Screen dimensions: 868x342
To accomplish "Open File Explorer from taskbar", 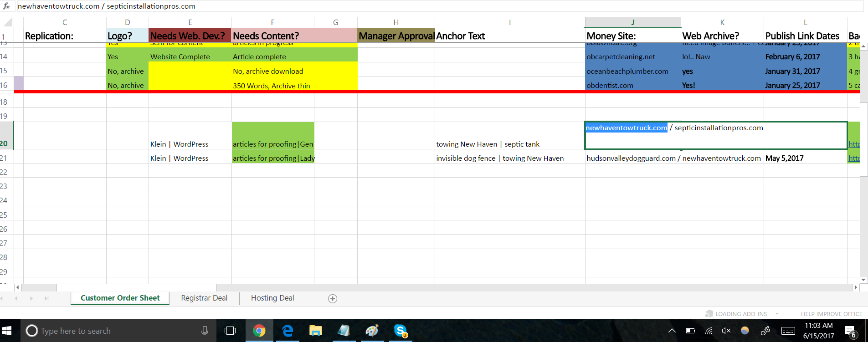I will point(315,331).
